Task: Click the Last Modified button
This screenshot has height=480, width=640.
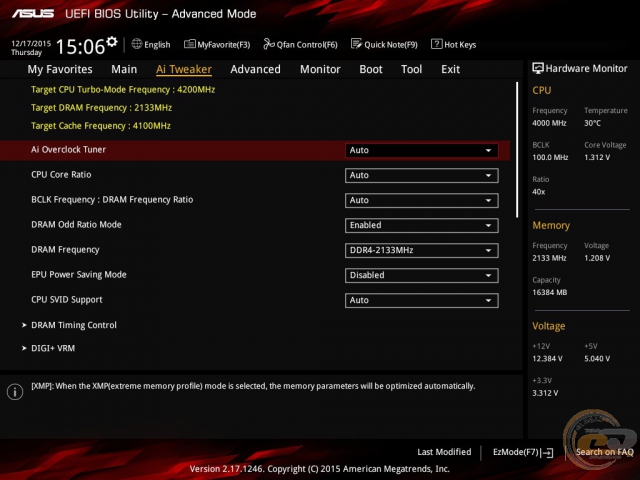Action: (x=444, y=452)
